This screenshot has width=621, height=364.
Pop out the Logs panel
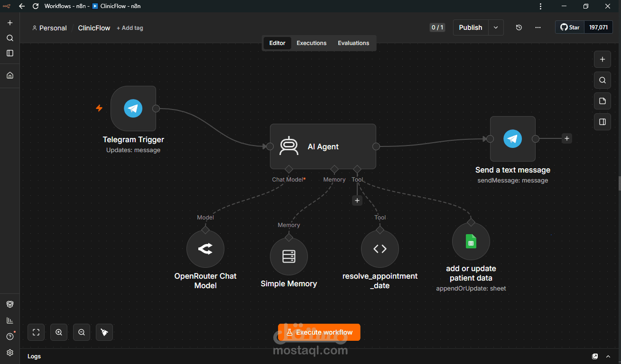[x=595, y=356]
